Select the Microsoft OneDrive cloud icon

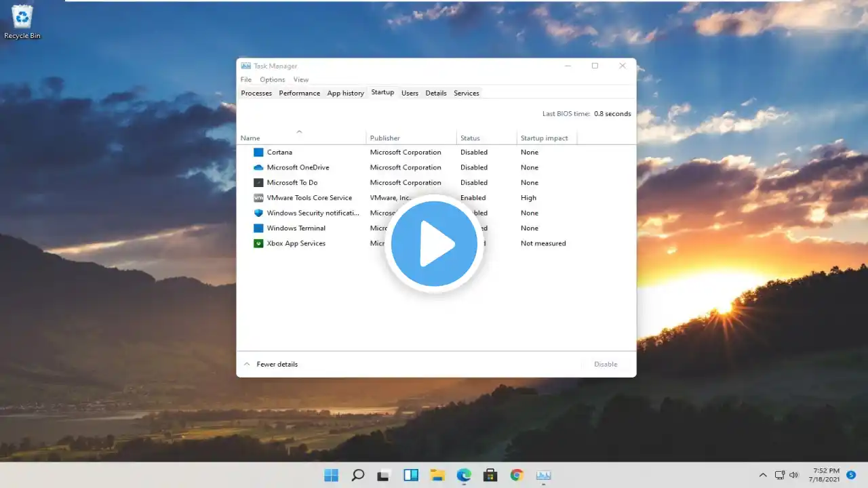258,167
